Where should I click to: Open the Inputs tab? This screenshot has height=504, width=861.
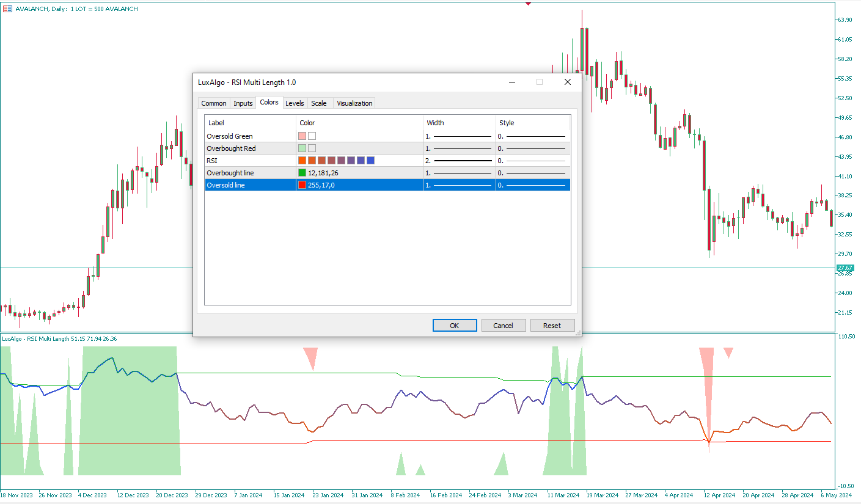(x=243, y=103)
